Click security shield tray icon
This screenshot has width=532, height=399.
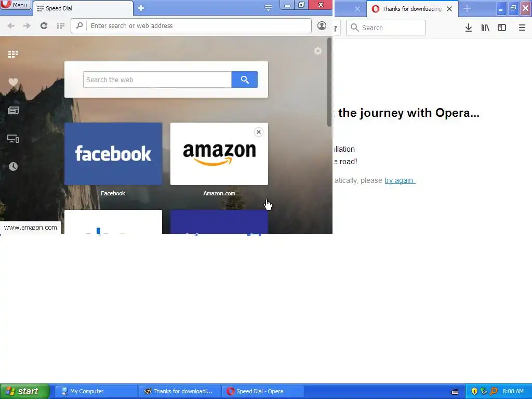474,391
